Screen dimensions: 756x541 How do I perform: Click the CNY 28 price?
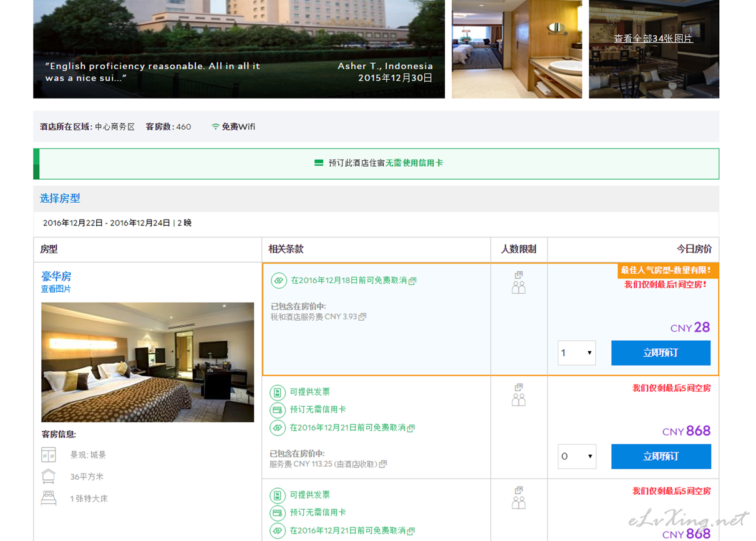[690, 328]
